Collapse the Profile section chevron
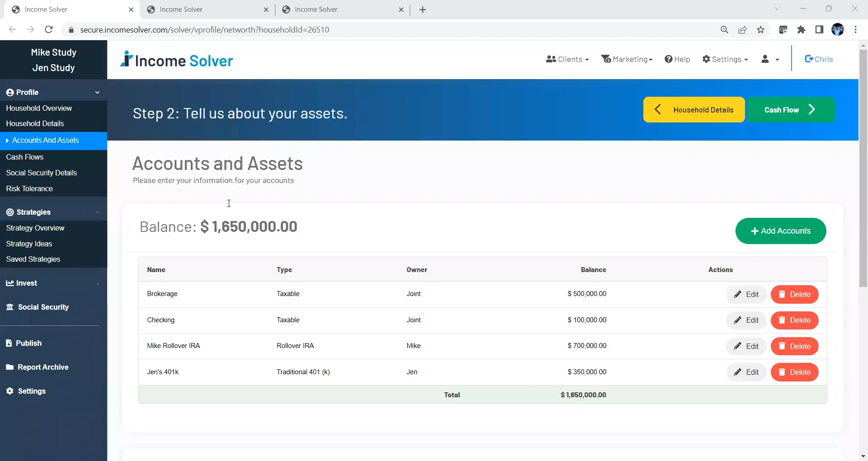Image resolution: width=868 pixels, height=461 pixels. tap(98, 92)
